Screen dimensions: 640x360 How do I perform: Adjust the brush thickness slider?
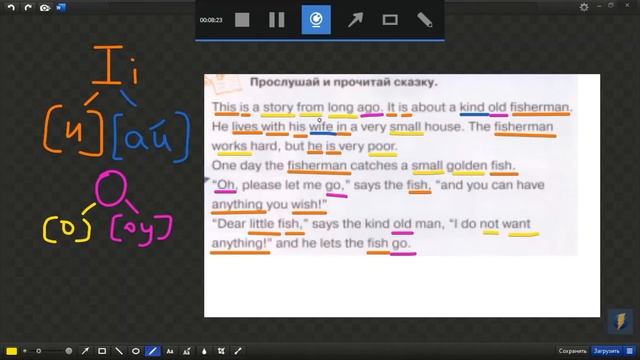point(48,351)
